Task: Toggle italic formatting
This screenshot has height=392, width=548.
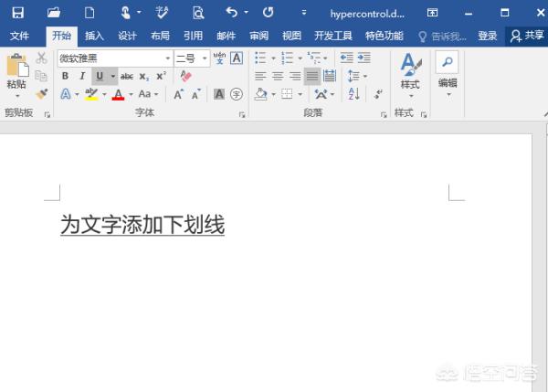Action: (82, 76)
